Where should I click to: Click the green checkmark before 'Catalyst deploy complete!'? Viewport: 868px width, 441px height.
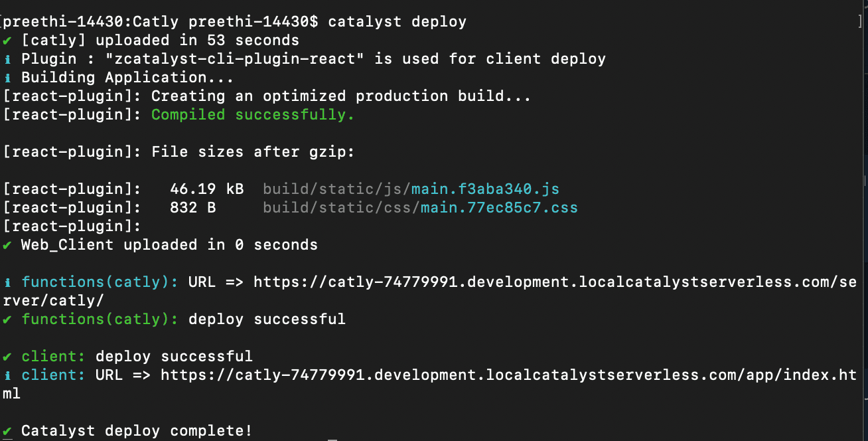pos(7,431)
